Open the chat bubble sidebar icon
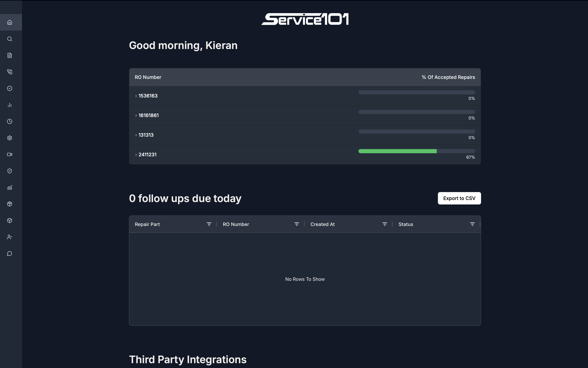 tap(9, 254)
